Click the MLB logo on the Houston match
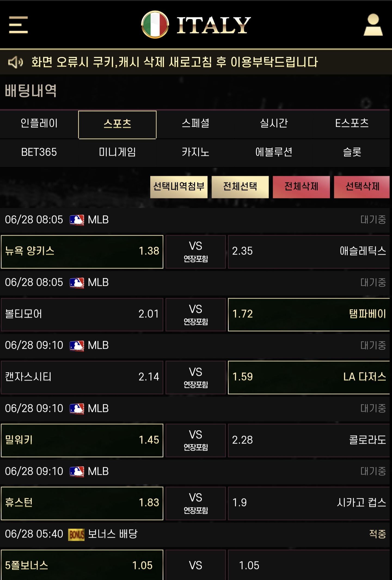392x580 pixels. pyautogui.click(x=77, y=471)
